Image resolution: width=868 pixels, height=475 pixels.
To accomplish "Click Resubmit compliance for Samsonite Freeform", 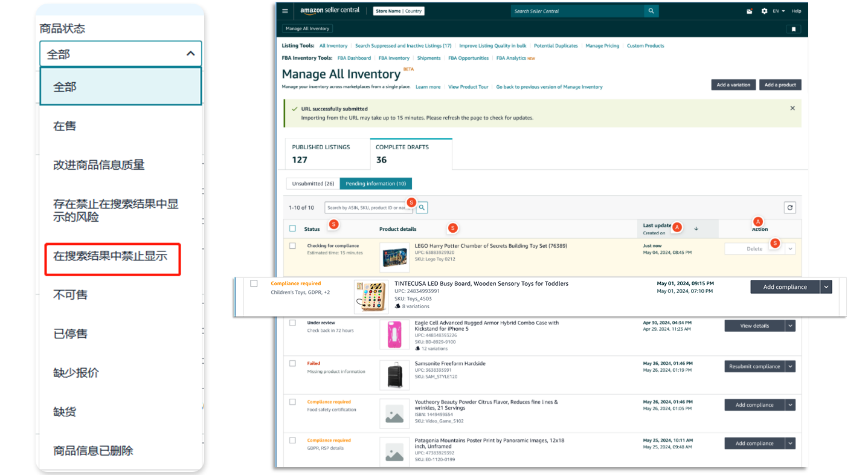I will [754, 366].
